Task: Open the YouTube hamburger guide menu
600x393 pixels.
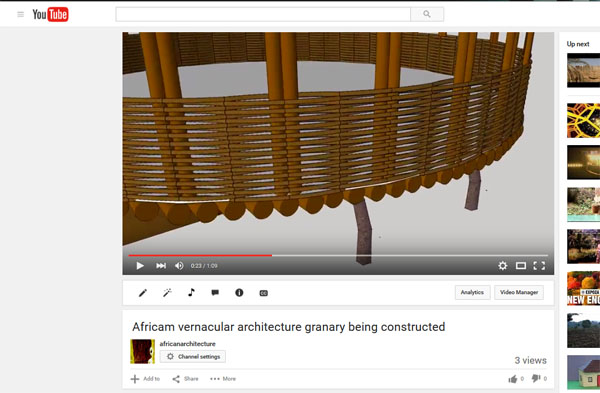Action: 20,15
